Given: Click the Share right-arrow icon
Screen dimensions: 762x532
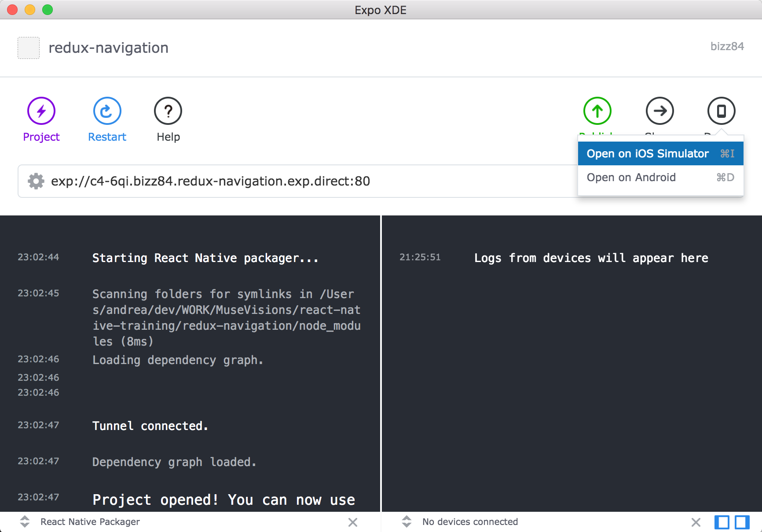Looking at the screenshot, I should point(659,111).
